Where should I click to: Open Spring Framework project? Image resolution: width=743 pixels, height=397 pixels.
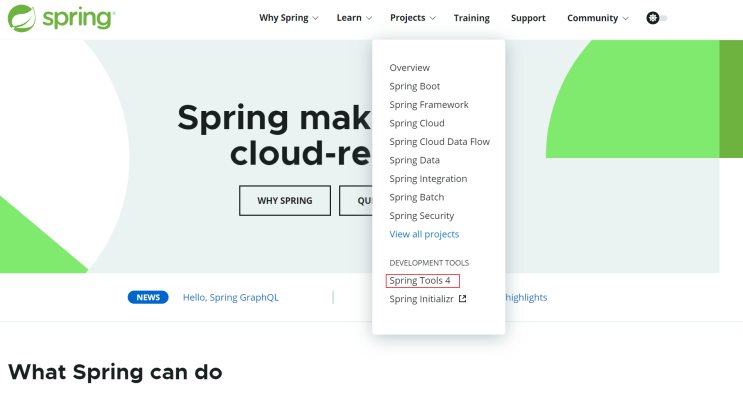coord(429,105)
